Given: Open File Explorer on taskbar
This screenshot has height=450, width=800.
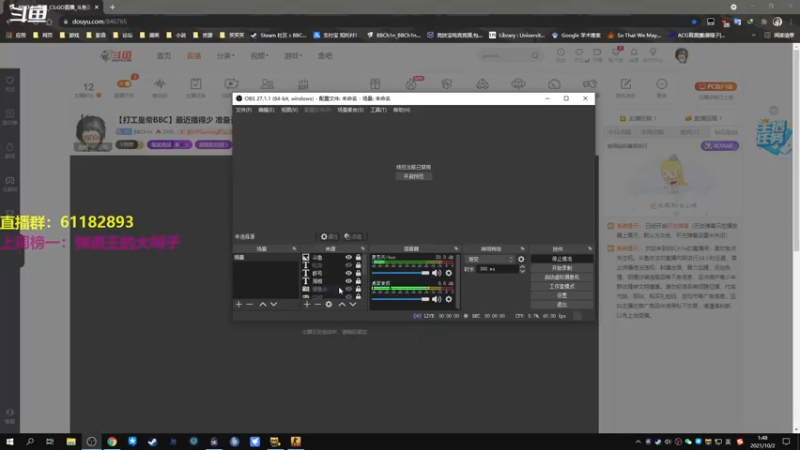Looking at the screenshot, I should pyautogui.click(x=71, y=441).
